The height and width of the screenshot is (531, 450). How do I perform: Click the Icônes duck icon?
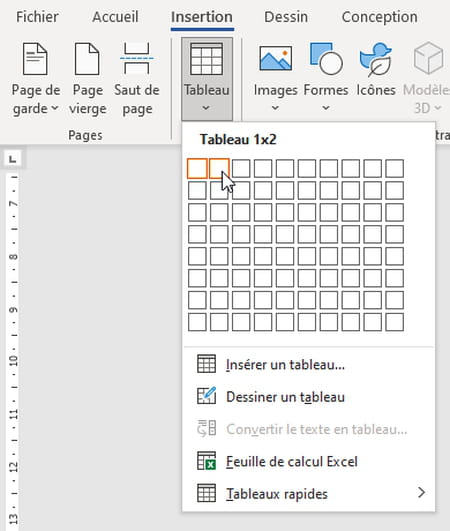point(376,59)
